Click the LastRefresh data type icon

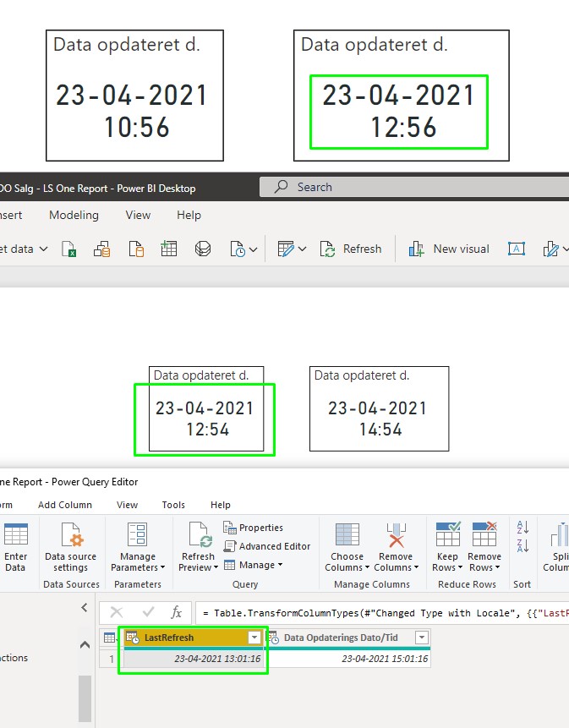[x=133, y=638]
